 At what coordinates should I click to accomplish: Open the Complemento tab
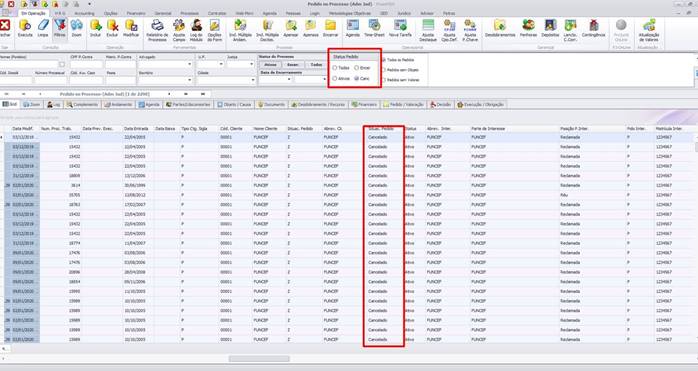[82, 105]
